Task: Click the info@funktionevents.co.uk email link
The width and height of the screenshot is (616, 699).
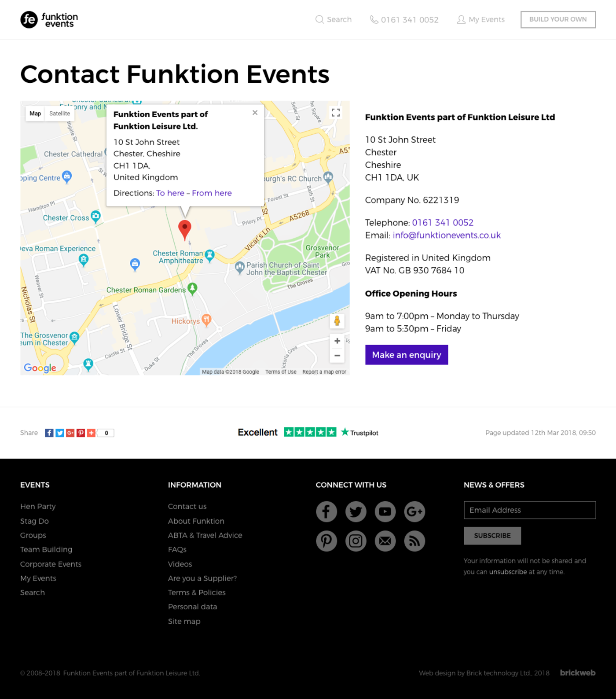Action: point(447,235)
